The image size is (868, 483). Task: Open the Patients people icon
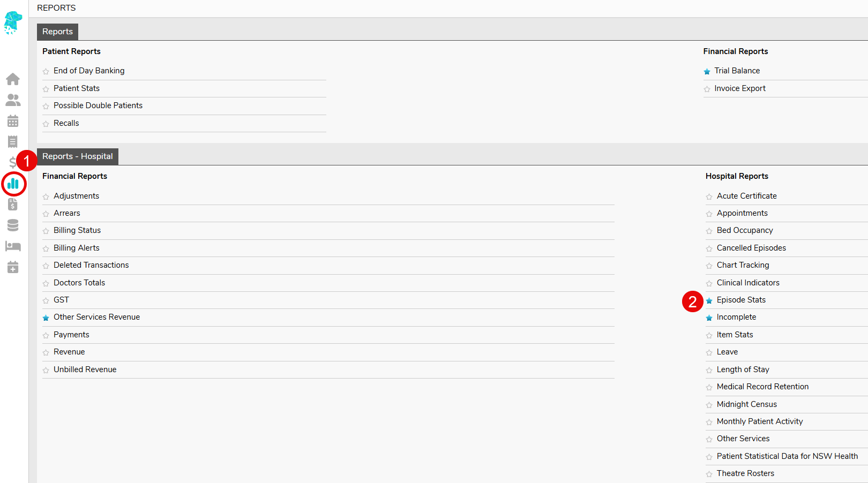(x=13, y=100)
